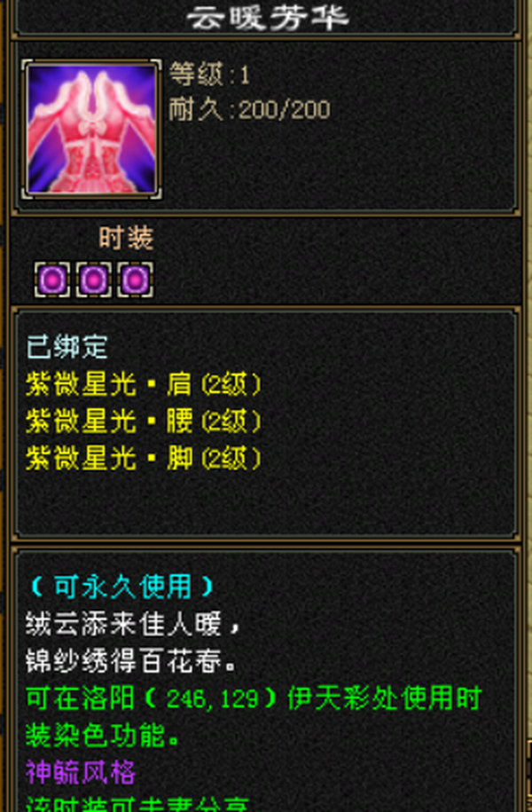Click the empty area beside gem slots
Screen dimensions: 532x812
pos(336,280)
